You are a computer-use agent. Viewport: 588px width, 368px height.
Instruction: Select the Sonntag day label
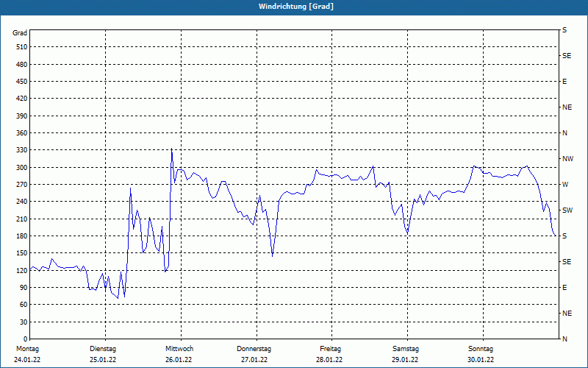(481, 349)
